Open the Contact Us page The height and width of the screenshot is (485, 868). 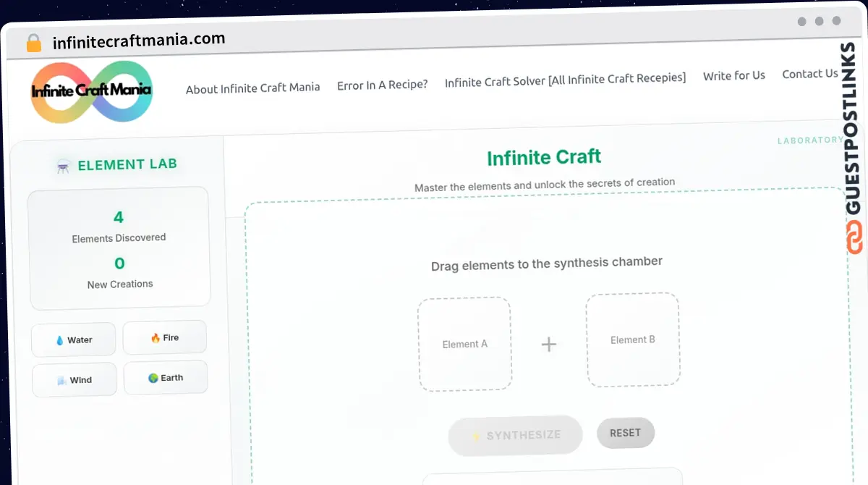point(809,73)
